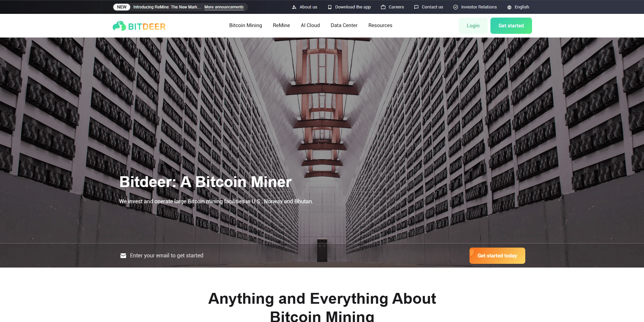Expand the Resources navigation menu
This screenshot has height=322, width=644.
380,25
